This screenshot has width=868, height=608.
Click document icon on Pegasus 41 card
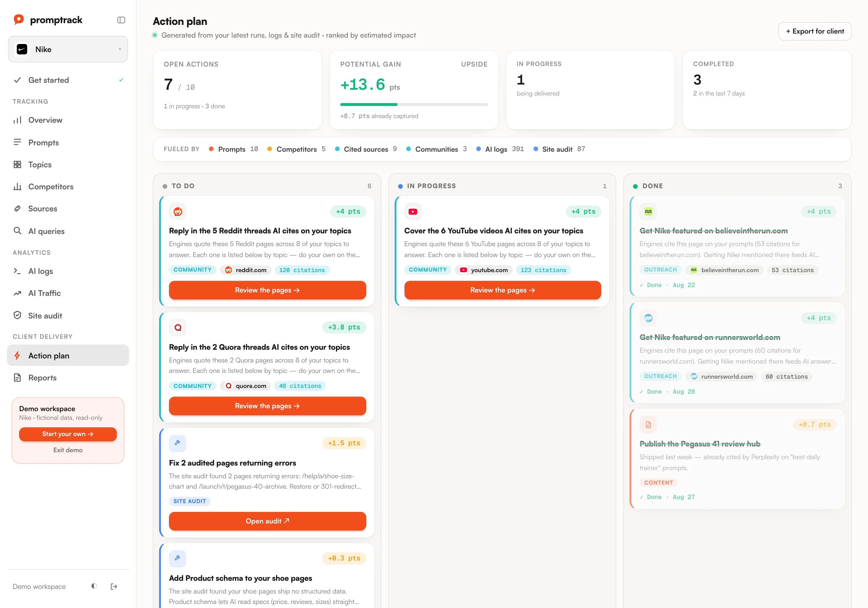[x=648, y=424]
